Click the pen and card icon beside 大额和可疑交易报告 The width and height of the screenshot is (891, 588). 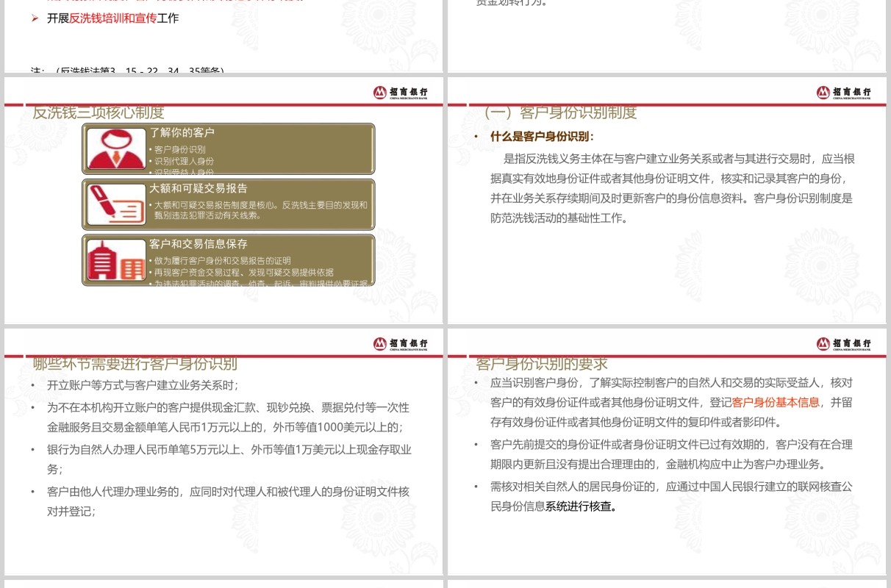pos(116,204)
